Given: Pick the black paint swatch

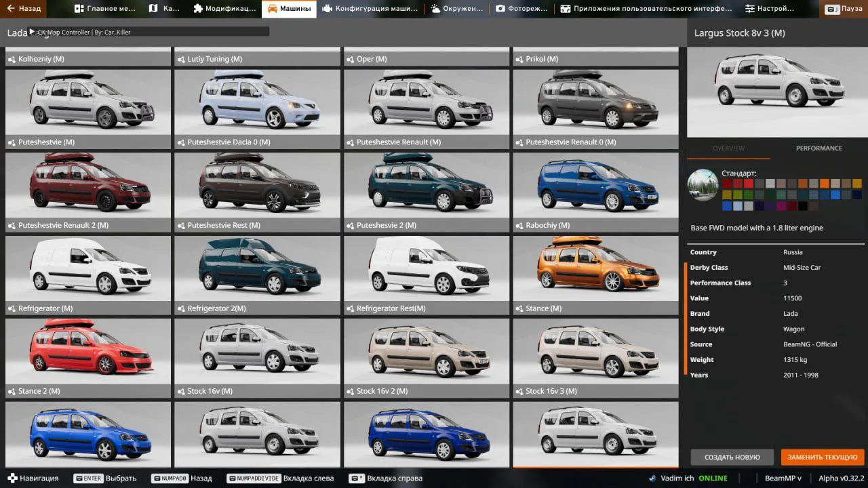Looking at the screenshot, I should [x=803, y=206].
